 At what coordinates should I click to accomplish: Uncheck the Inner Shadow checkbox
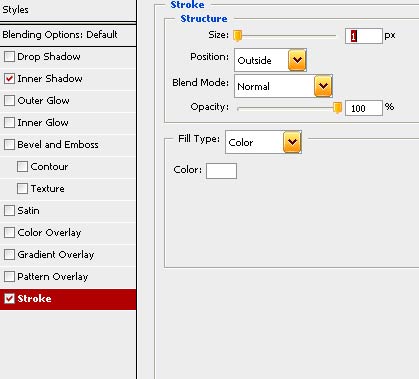point(9,79)
